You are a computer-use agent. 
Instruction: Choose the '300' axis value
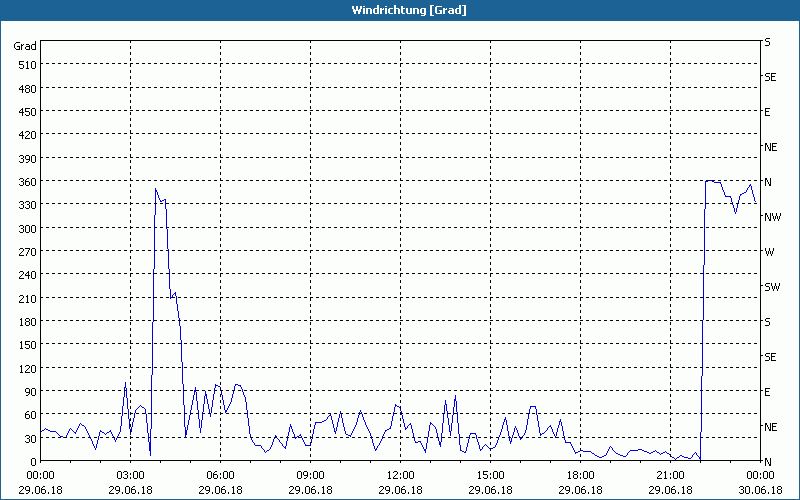pos(27,228)
